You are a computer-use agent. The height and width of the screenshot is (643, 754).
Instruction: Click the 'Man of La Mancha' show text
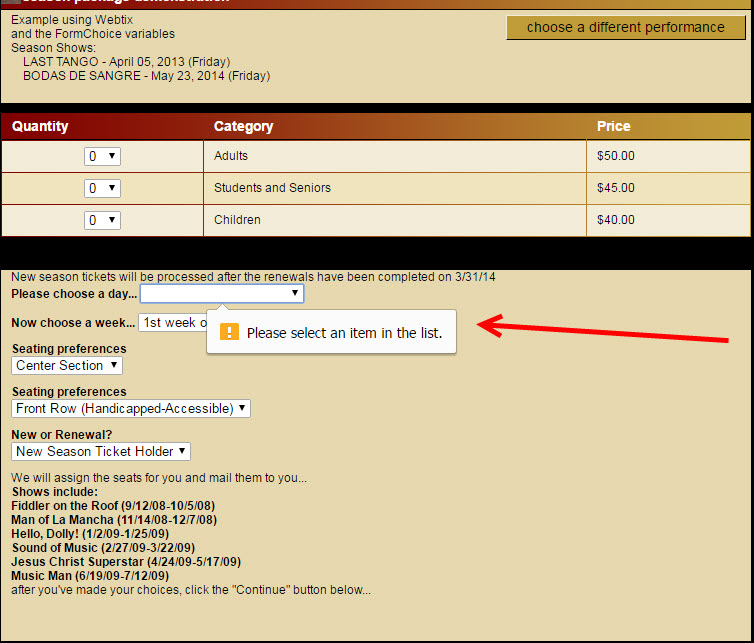tap(114, 520)
